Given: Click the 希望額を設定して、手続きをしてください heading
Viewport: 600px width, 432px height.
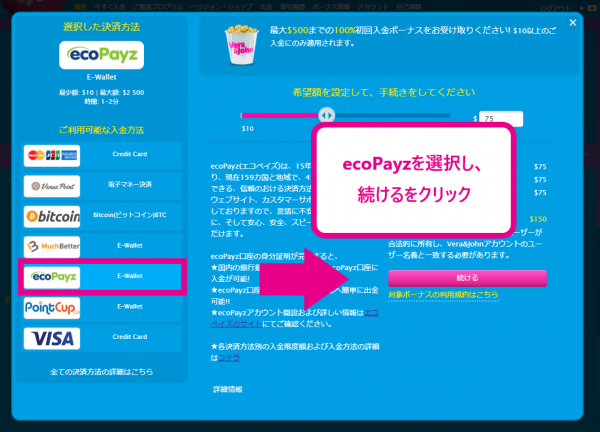Looking at the screenshot, I should tap(383, 92).
